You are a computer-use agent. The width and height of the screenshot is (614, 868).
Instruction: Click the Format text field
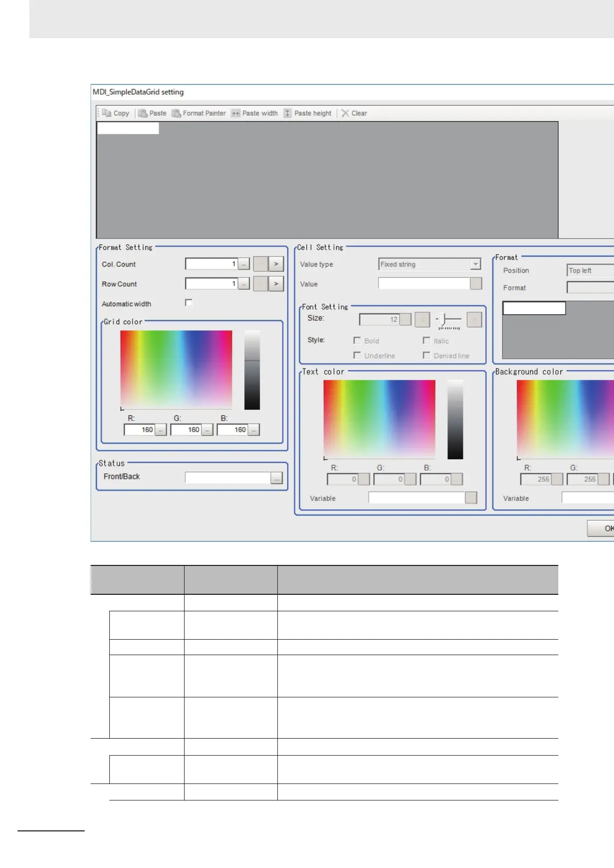(x=590, y=288)
